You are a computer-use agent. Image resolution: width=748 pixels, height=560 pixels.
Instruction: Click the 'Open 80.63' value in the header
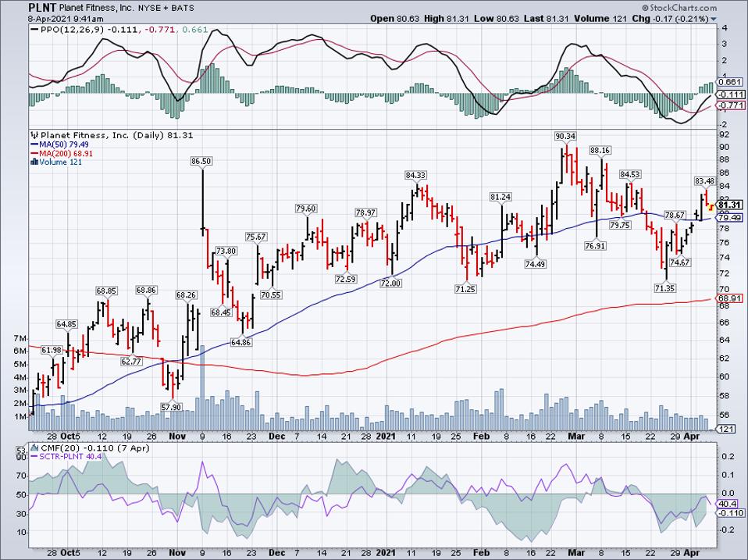pyautogui.click(x=395, y=19)
